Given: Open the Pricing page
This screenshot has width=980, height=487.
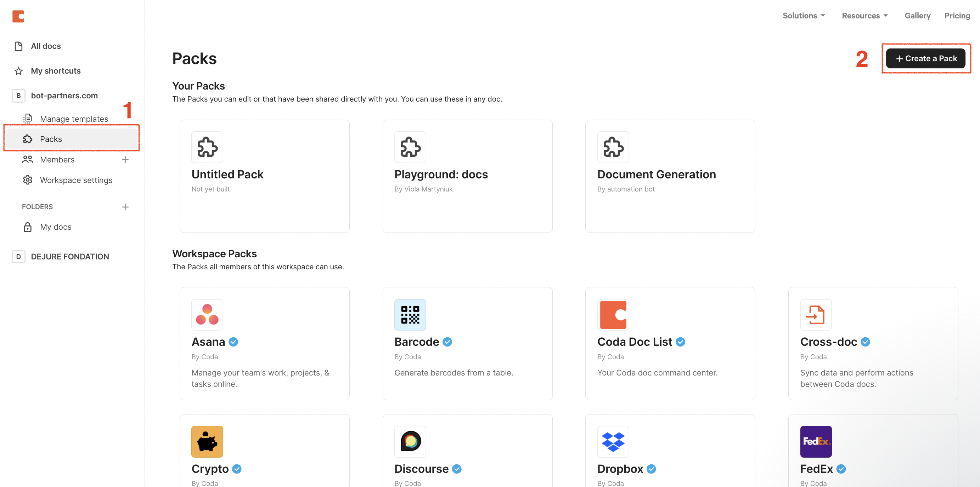Looking at the screenshot, I should point(957,16).
